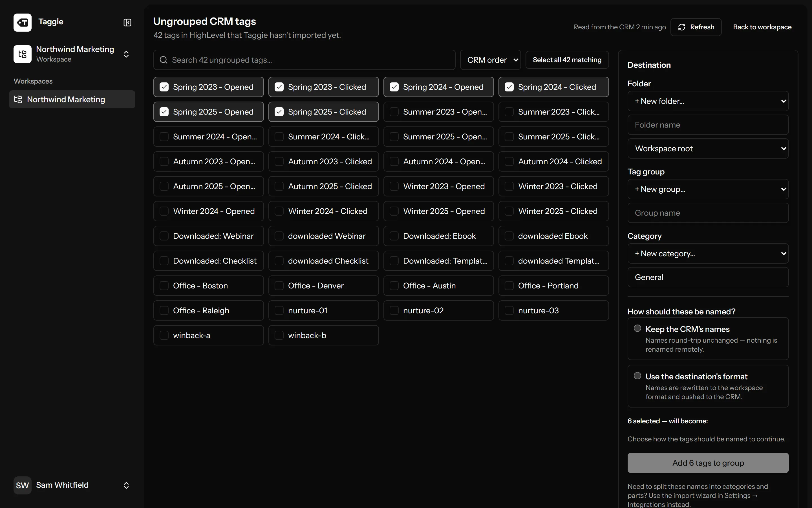Click Read from the CRM 2 min ago
812x508 pixels.
(620, 27)
